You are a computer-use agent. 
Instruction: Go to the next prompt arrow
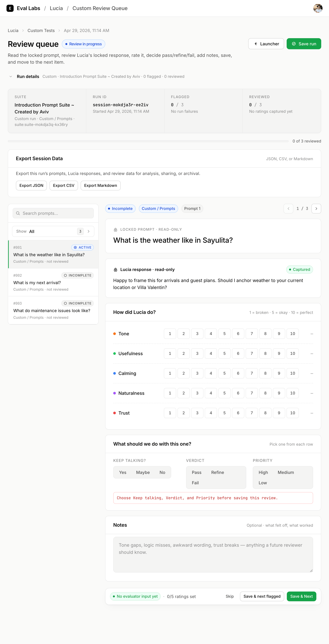(x=316, y=208)
